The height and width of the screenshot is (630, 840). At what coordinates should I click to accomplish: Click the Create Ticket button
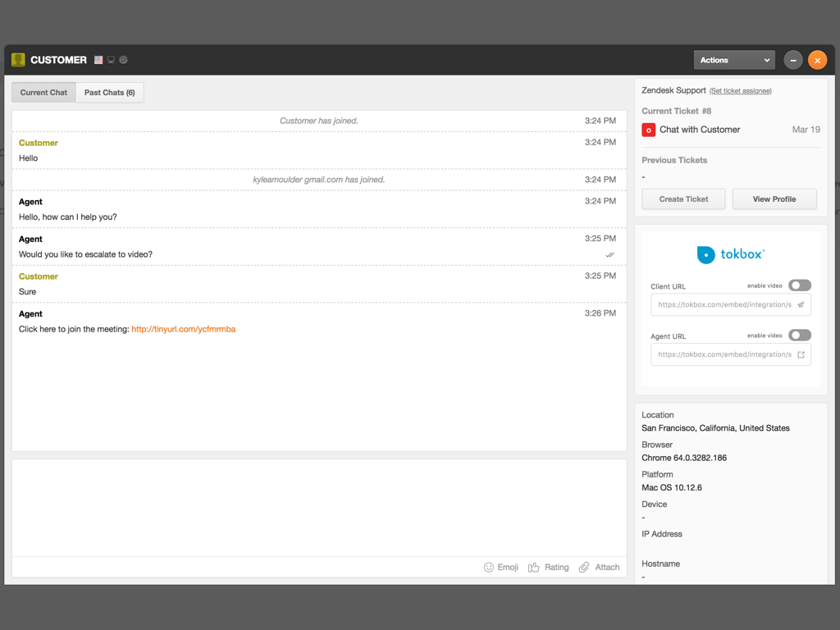coord(683,199)
